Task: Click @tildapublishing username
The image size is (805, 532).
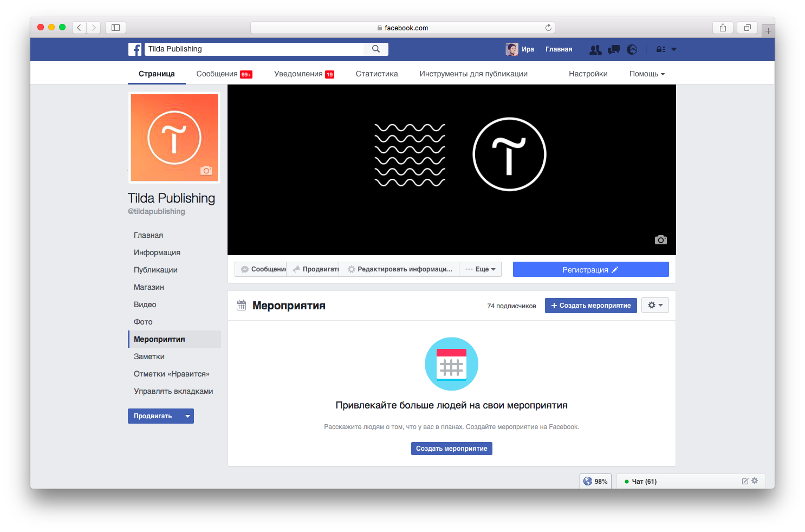Action: (x=157, y=211)
